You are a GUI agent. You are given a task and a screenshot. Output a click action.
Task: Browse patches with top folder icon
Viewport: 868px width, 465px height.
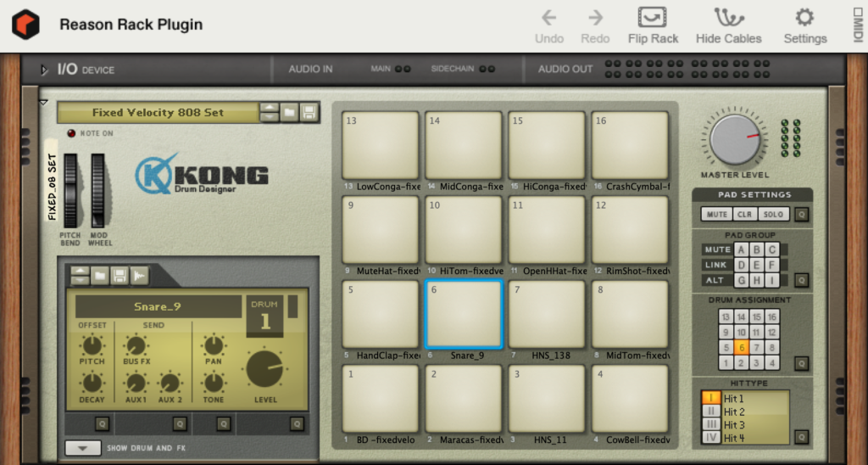click(289, 112)
